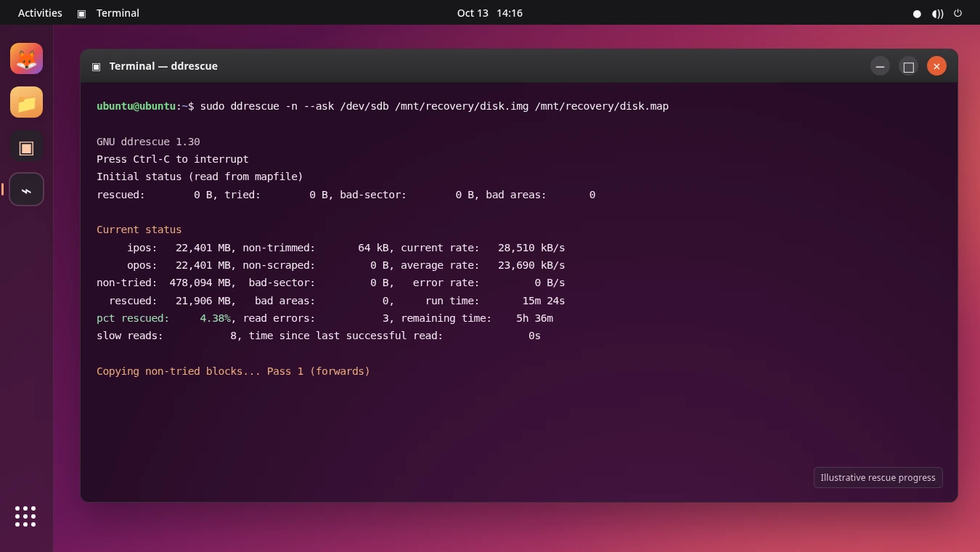The width and height of the screenshot is (980, 552).
Task: Click the pct rescued value 4.38%
Action: coord(216,318)
